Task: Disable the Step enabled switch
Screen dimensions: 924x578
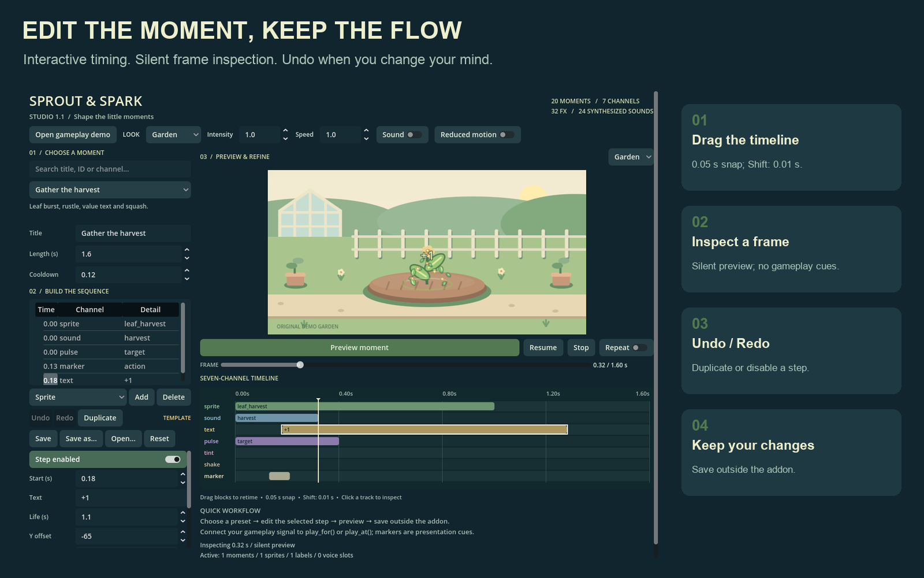Action: click(x=173, y=460)
